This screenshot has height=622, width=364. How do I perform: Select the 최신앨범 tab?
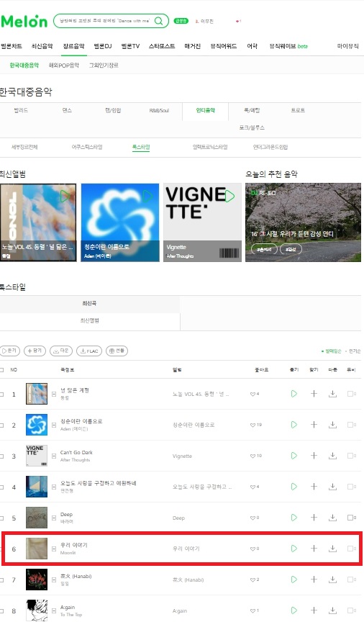click(90, 320)
